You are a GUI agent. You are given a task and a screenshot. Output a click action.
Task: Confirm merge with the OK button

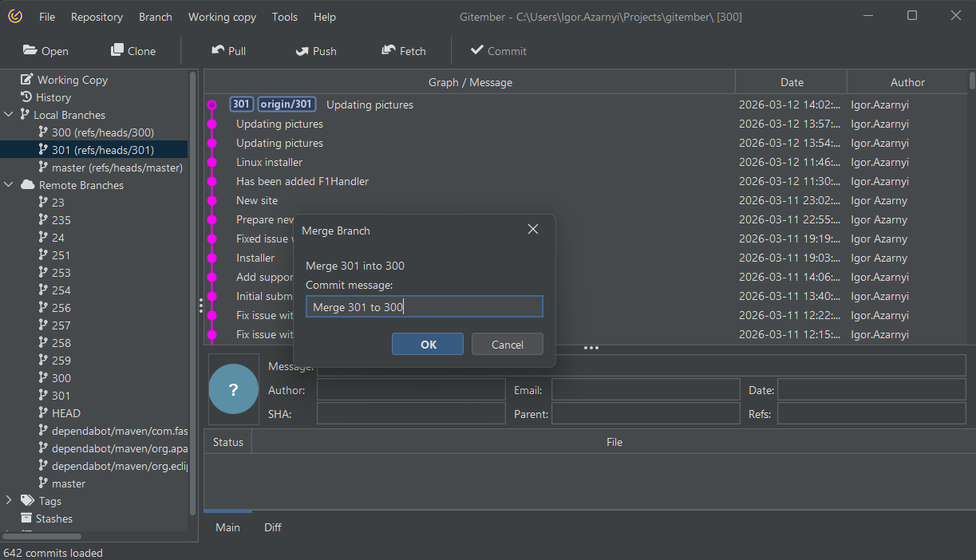[x=428, y=345]
